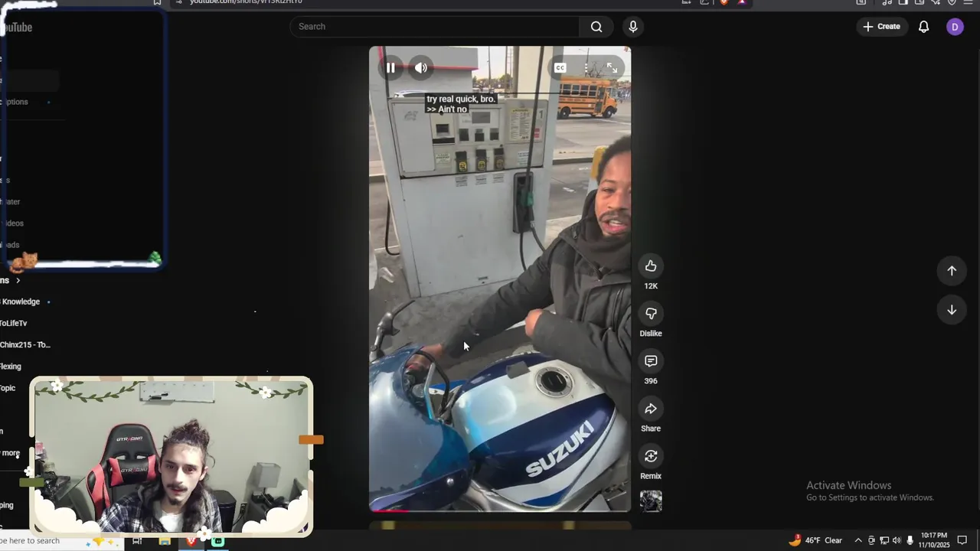Screen dimensions: 980x551
Task: Open the Create menu
Action: click(x=882, y=27)
